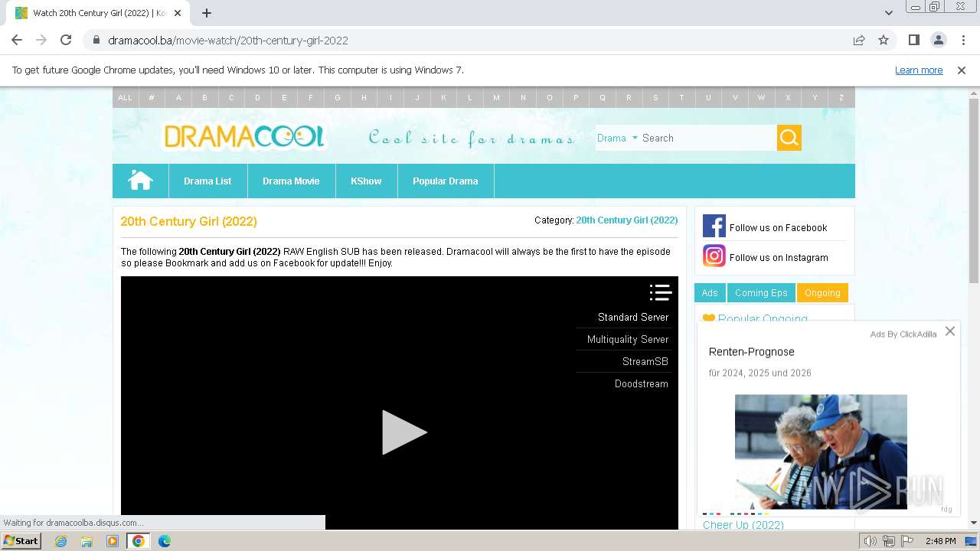The width and height of the screenshot is (980, 551).
Task: Open the Chrome profile avatar icon
Action: (x=938, y=40)
